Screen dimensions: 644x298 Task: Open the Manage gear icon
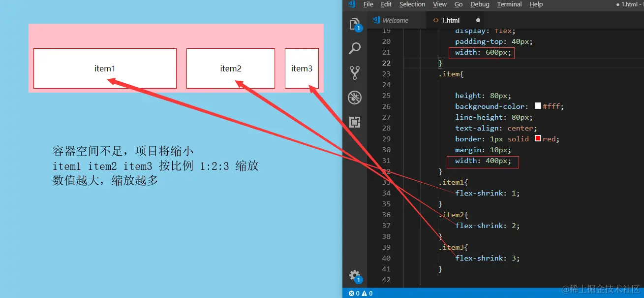(x=354, y=275)
